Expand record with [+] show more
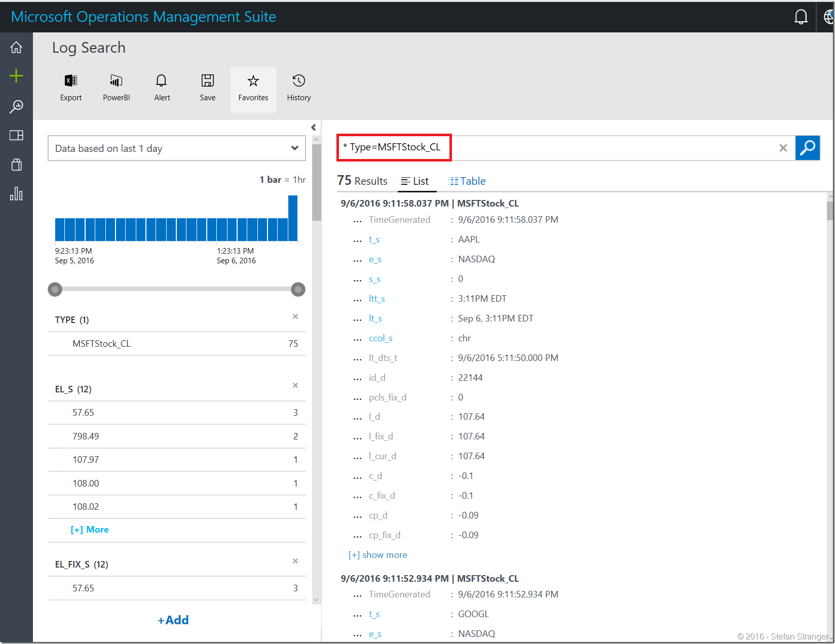Image resolution: width=835 pixels, height=644 pixels. 378,555
